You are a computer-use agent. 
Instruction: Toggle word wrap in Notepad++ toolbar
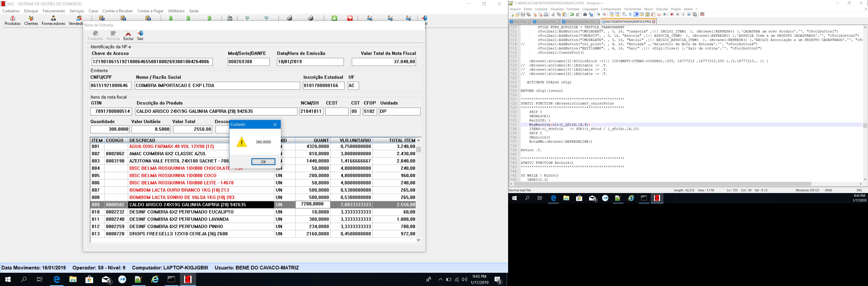(624, 15)
